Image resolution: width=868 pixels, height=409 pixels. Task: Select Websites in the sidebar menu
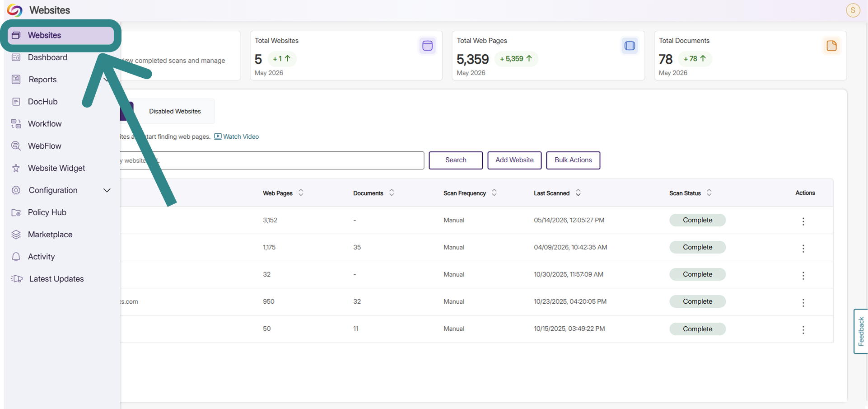[61, 35]
